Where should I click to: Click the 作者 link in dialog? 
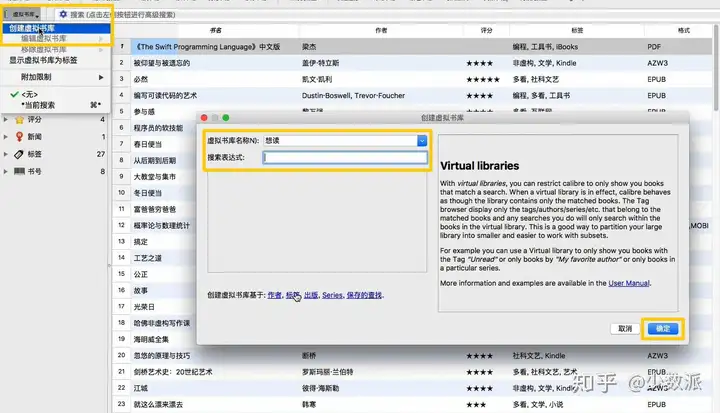click(x=274, y=295)
